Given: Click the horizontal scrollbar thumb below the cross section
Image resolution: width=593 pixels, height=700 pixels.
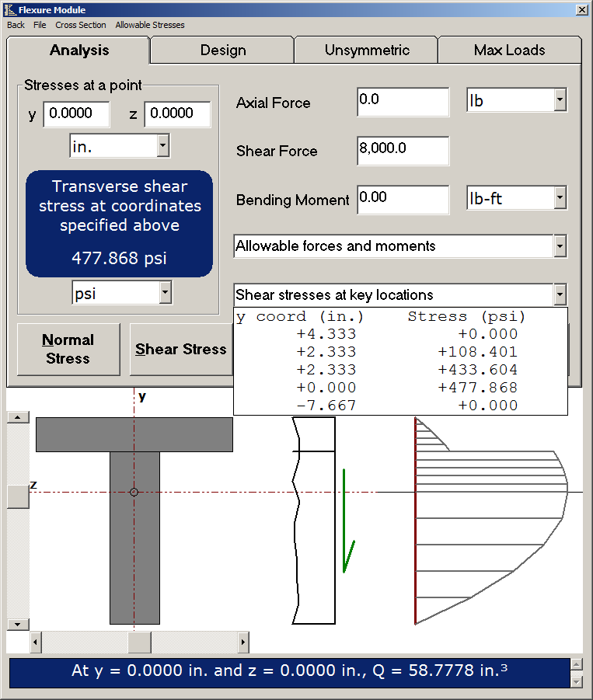Looking at the screenshot, I should (139, 643).
